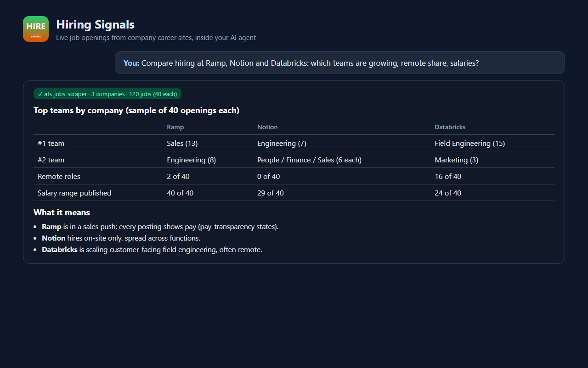Click the "29 of 40" salary value

click(x=271, y=193)
